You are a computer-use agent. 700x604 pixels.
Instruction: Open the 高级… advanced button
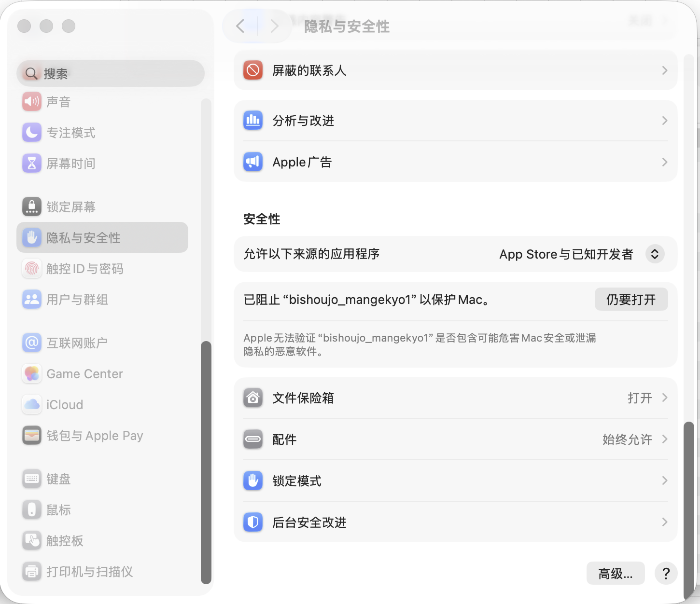[616, 573]
